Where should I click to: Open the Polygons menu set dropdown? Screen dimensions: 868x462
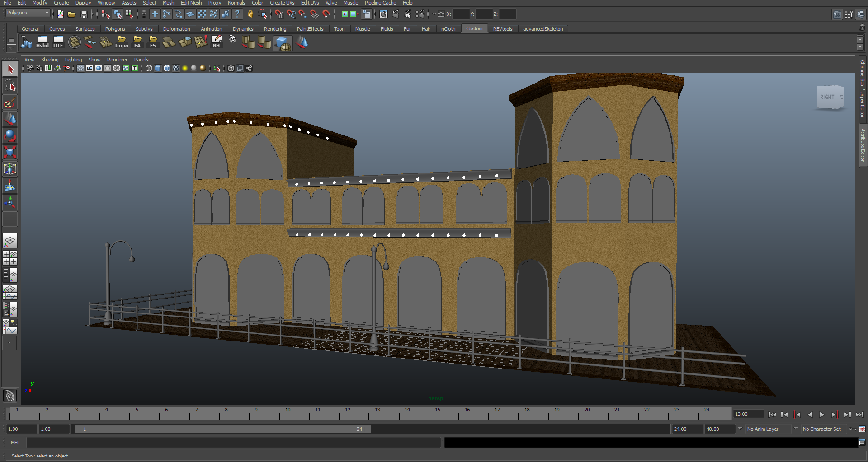(28, 13)
